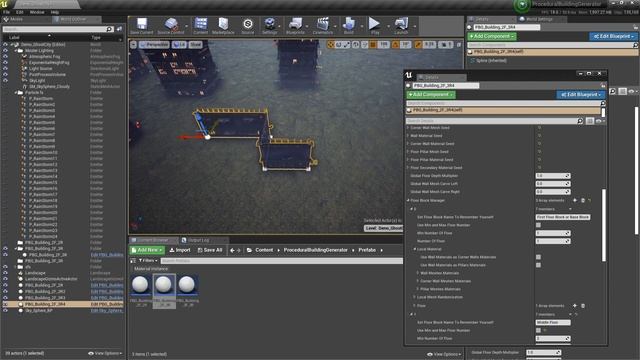Open the Content toolbar button
The width and height of the screenshot is (640, 360).
200,26
